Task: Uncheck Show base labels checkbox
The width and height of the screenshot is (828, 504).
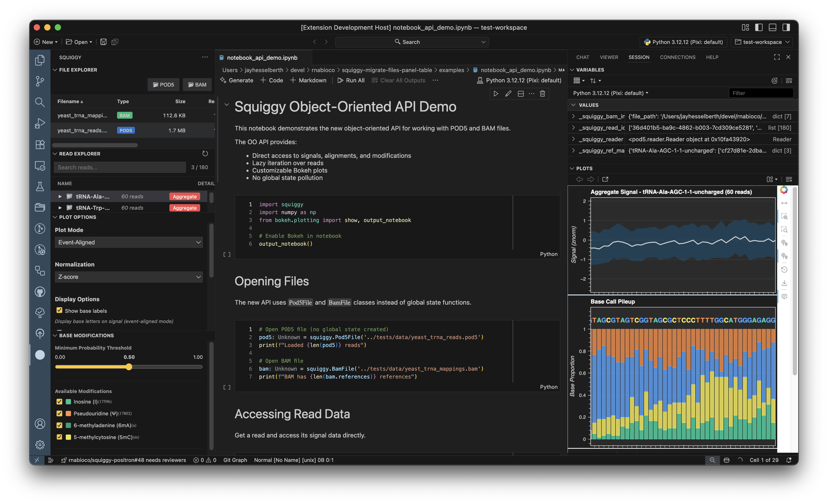Action: [59, 310]
